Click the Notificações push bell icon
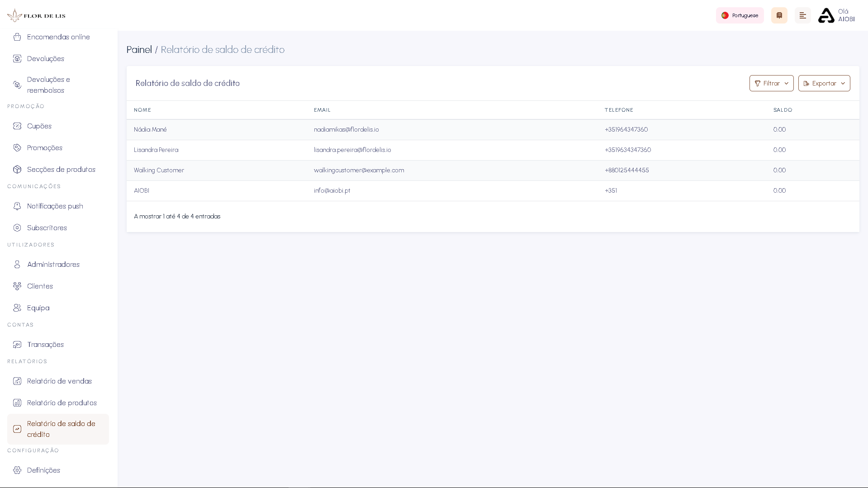Image resolution: width=868 pixels, height=488 pixels. click(x=17, y=206)
